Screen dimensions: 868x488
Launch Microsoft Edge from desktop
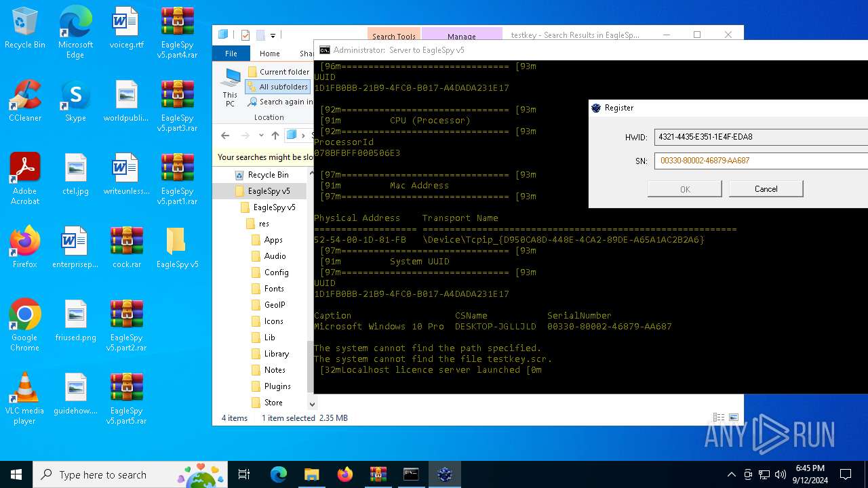[75, 33]
